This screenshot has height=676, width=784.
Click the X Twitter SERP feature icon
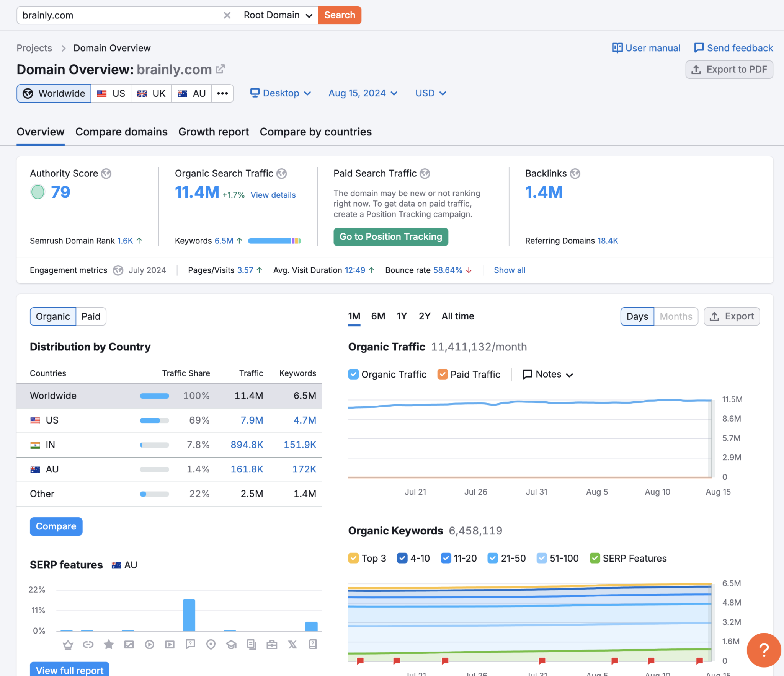coord(292,645)
